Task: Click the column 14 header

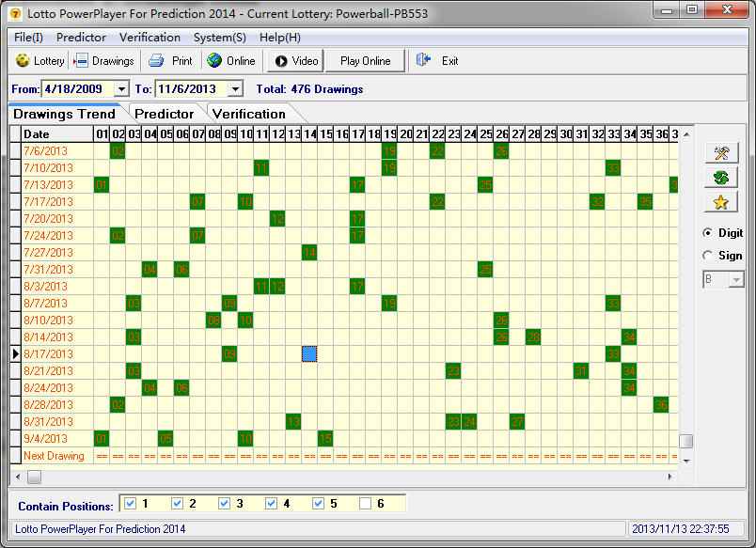Action: (x=309, y=134)
